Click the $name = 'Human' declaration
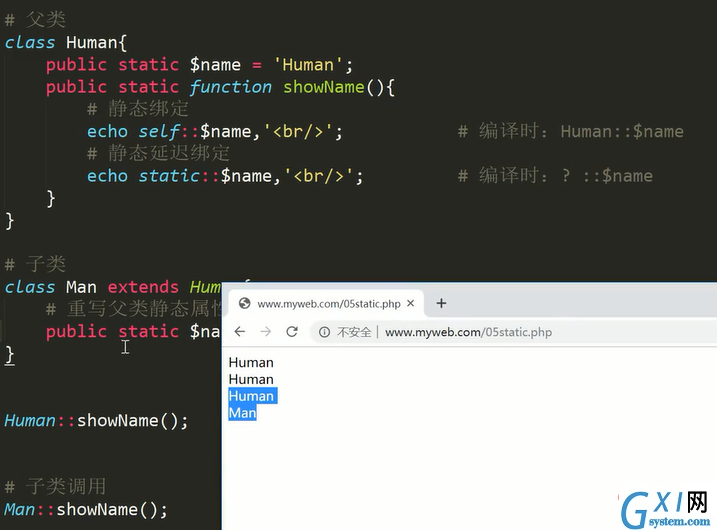 click(199, 64)
